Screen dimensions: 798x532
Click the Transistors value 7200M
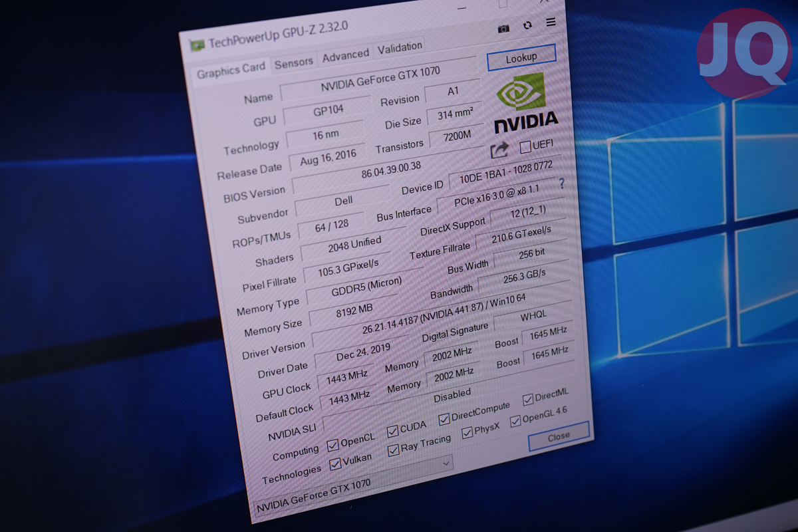click(456, 137)
